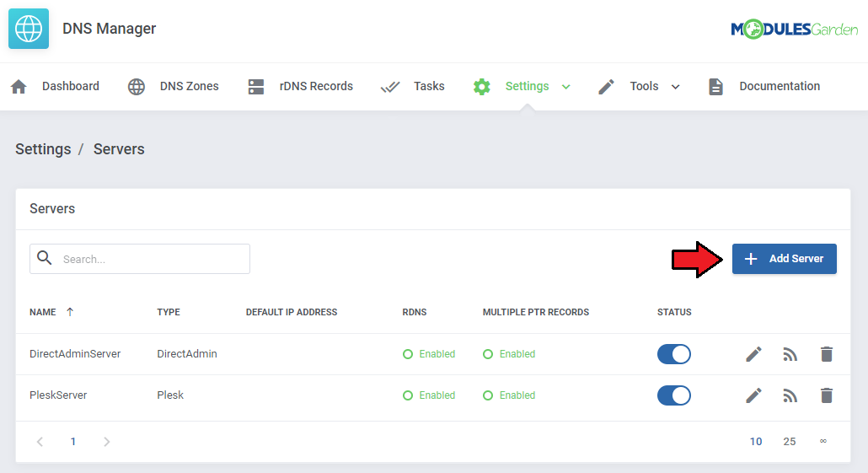Click the DNS Zones globe icon
This screenshot has height=473, width=868.
[x=137, y=86]
